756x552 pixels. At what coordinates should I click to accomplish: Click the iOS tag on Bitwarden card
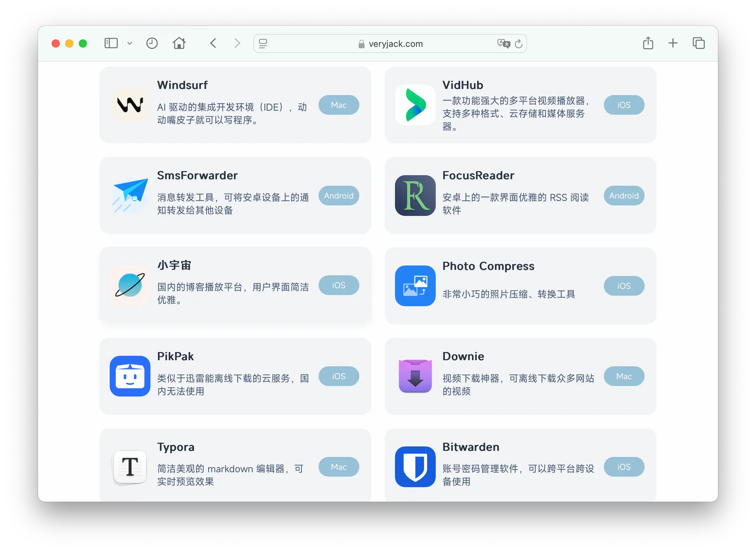(x=624, y=467)
